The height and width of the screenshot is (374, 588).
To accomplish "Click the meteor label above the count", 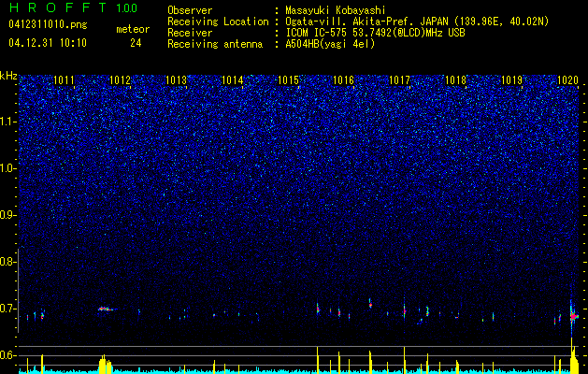I will click(x=133, y=29).
